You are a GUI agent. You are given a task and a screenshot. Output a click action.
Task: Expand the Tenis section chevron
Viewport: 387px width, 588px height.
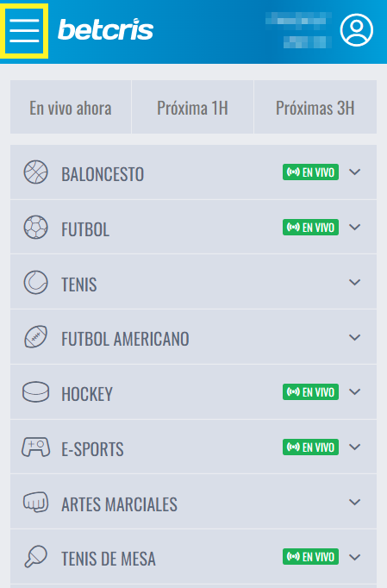click(x=355, y=283)
